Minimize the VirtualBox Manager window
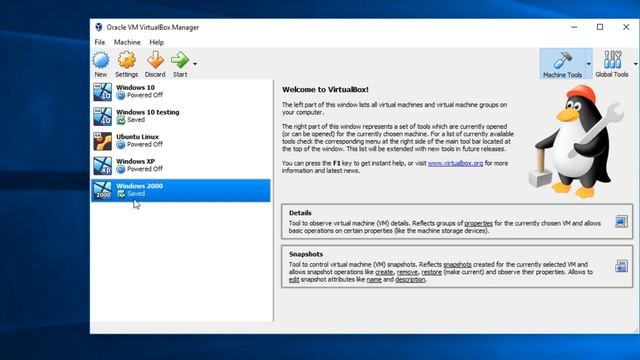Image resolution: width=640 pixels, height=360 pixels. 574,27
